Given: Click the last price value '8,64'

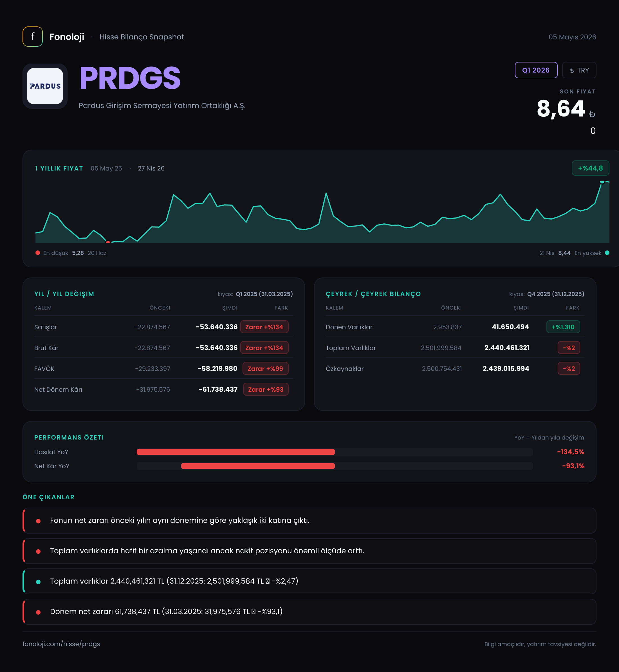Looking at the screenshot, I should click(561, 109).
